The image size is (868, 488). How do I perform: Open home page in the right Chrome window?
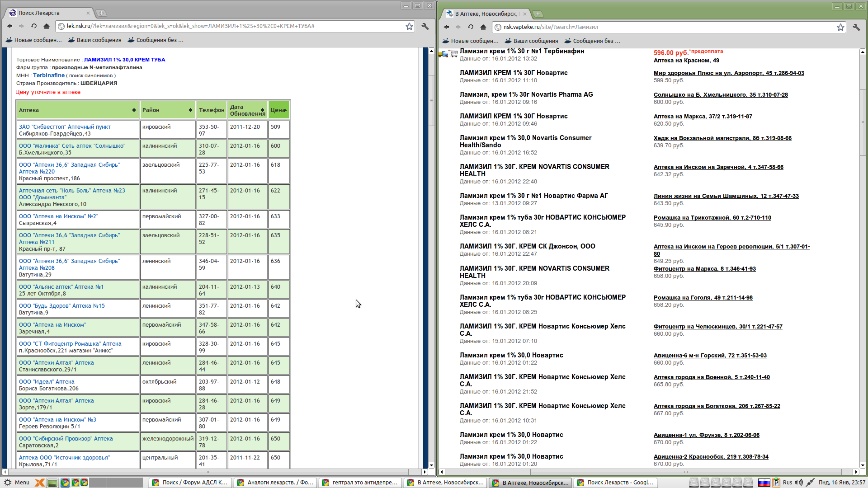[483, 27]
